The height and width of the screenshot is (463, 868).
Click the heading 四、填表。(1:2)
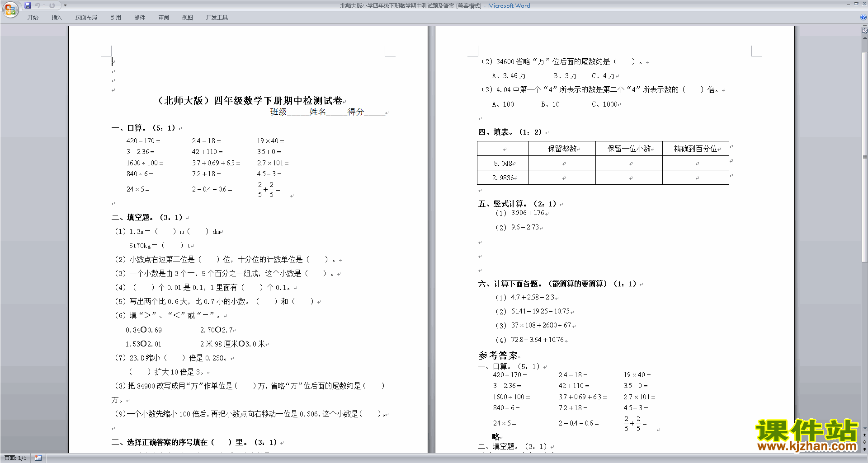tap(510, 132)
